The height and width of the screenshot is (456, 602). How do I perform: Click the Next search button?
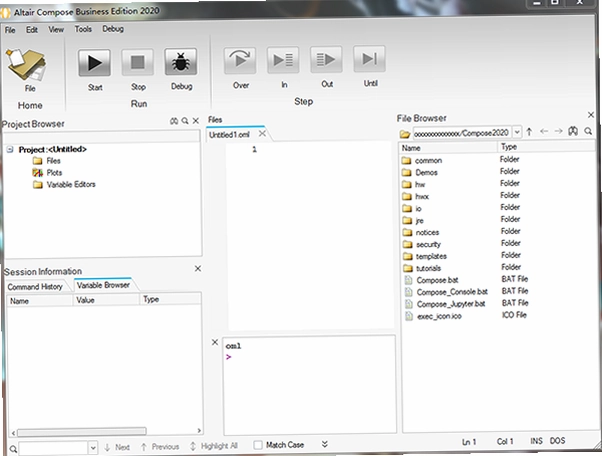pyautogui.click(x=117, y=447)
